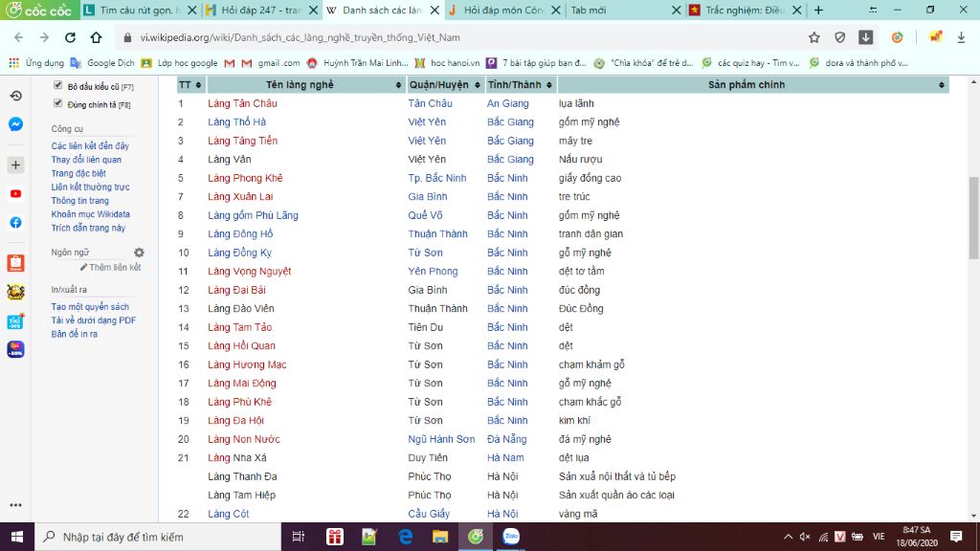Open Facebook from the browser sidebar
The height and width of the screenshot is (551, 980).
(x=15, y=222)
